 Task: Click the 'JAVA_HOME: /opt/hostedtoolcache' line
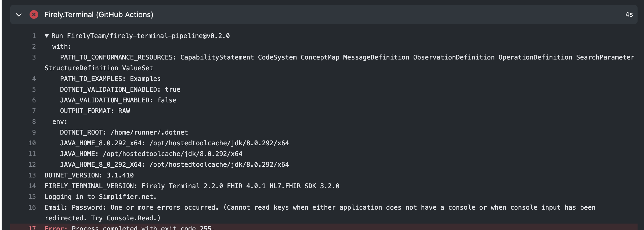pyautogui.click(x=151, y=154)
